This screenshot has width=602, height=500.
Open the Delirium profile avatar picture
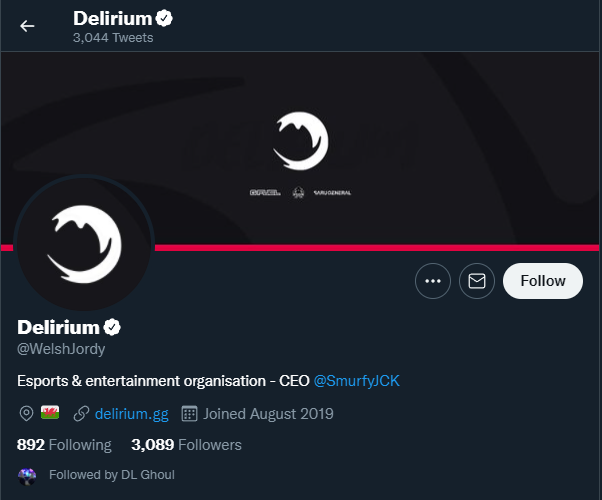point(84,243)
